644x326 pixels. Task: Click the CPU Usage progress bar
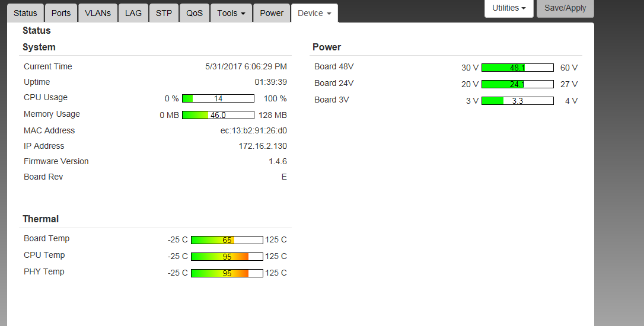point(218,98)
